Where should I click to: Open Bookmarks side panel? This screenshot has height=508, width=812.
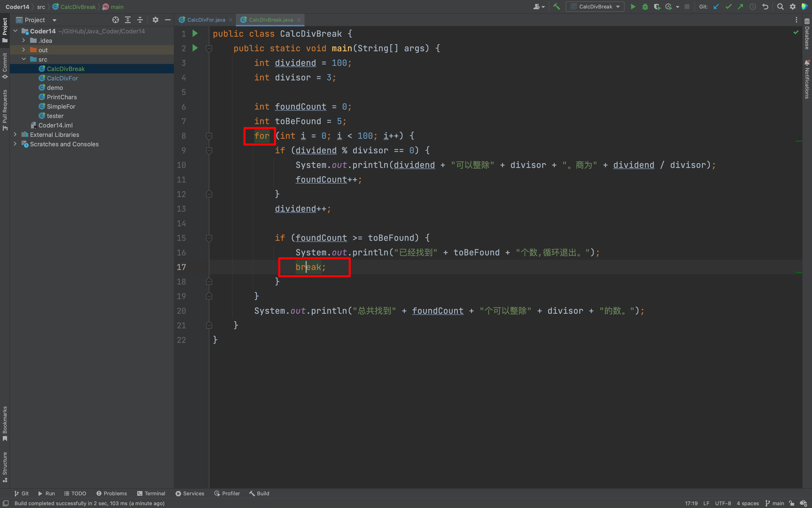[5, 424]
